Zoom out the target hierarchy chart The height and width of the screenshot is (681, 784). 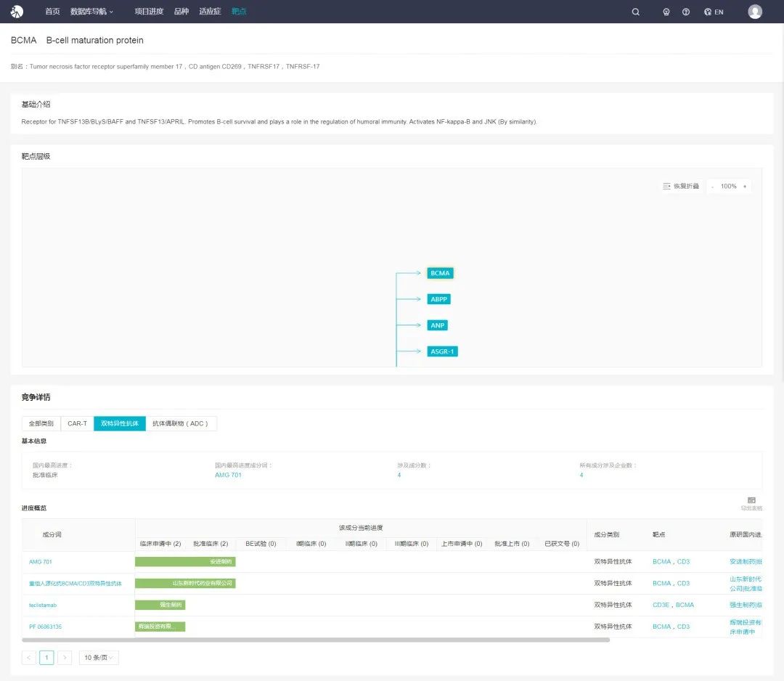[712, 187]
